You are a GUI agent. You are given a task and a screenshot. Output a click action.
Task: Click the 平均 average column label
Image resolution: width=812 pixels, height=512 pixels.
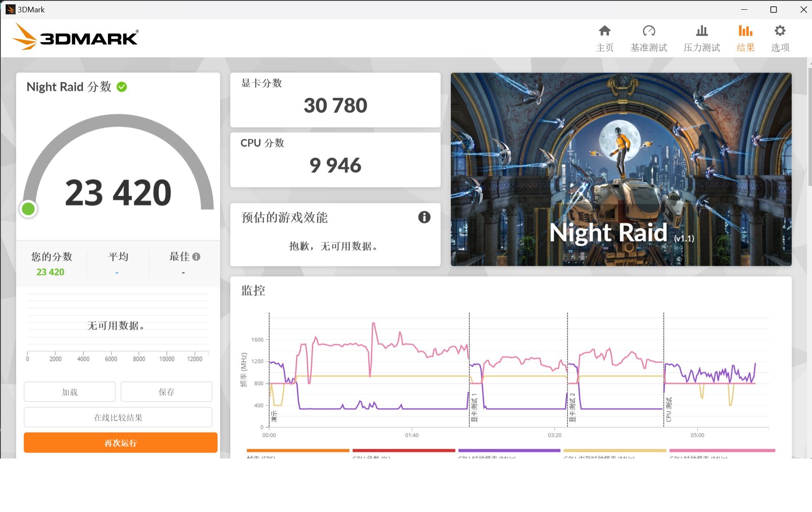pyautogui.click(x=118, y=256)
